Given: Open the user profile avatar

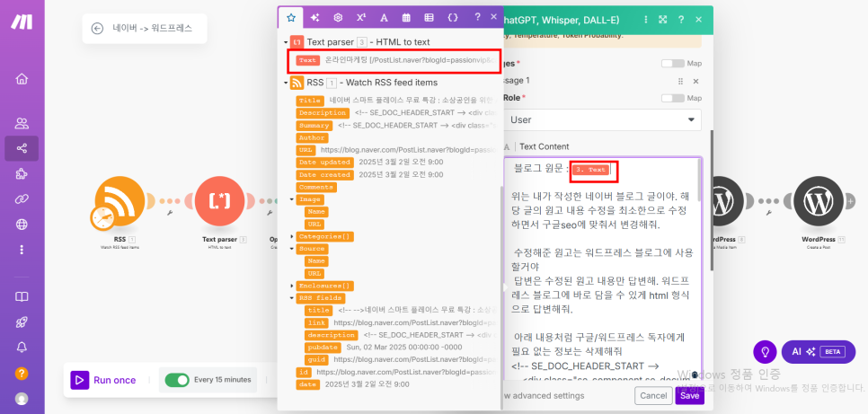Looking at the screenshot, I should (22, 398).
